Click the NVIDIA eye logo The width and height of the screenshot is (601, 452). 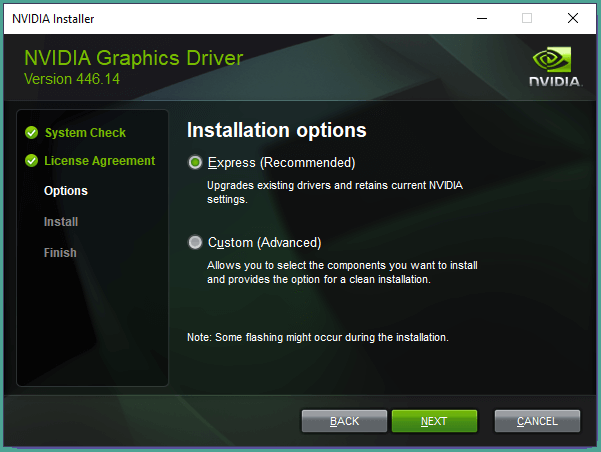tap(553, 58)
